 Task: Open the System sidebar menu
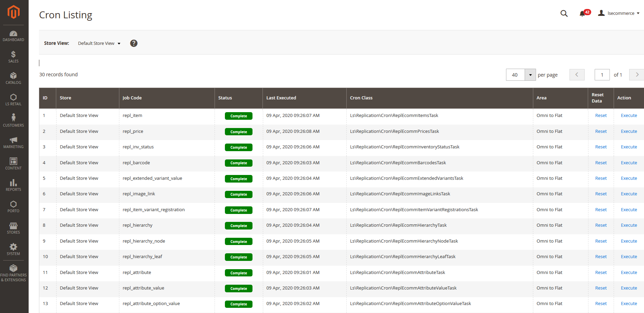pos(13,249)
